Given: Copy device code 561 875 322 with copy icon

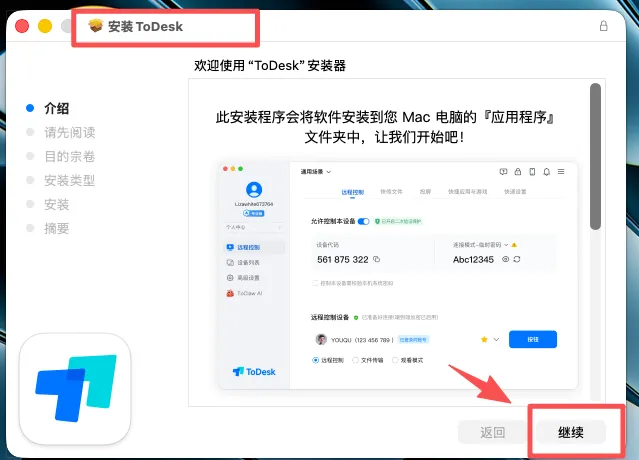Looking at the screenshot, I should [377, 259].
